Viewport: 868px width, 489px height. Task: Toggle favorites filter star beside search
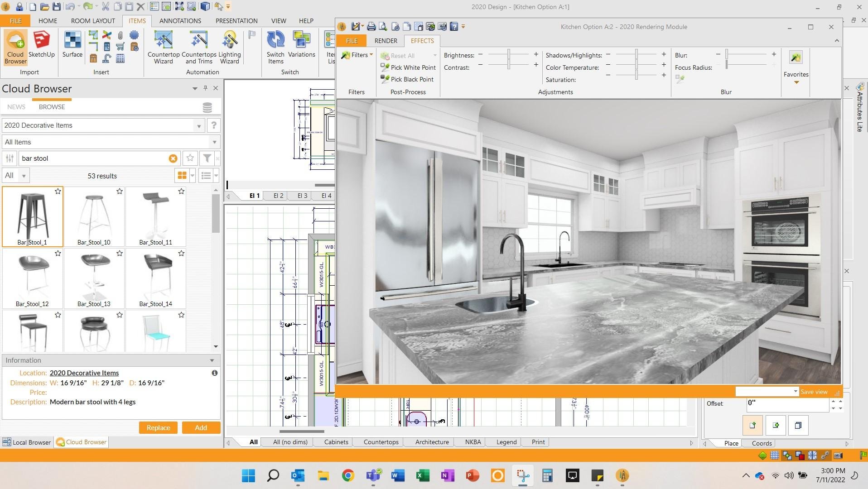pyautogui.click(x=190, y=158)
